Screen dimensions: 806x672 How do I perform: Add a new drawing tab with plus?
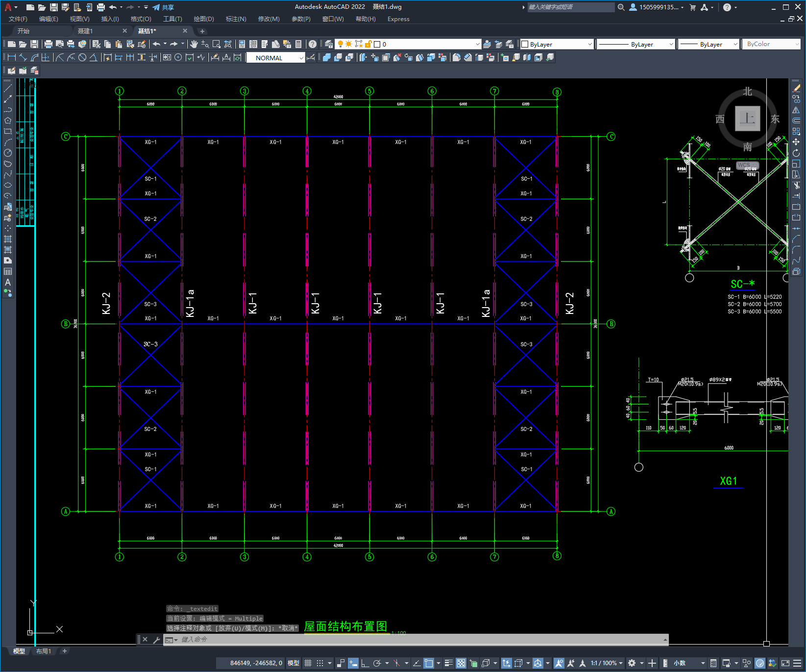point(202,31)
